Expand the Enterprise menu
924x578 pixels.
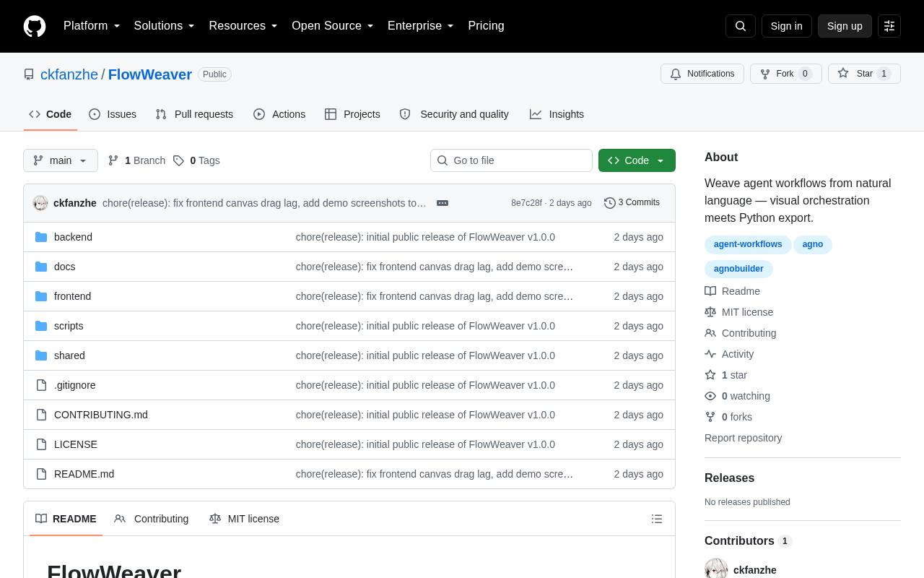(421, 26)
